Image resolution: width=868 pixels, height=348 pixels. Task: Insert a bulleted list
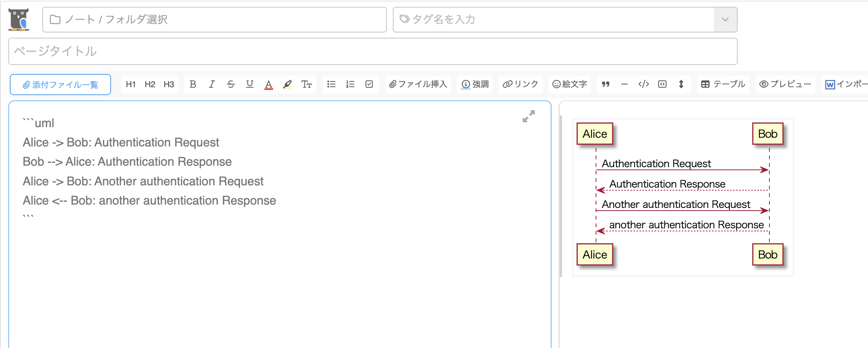331,84
